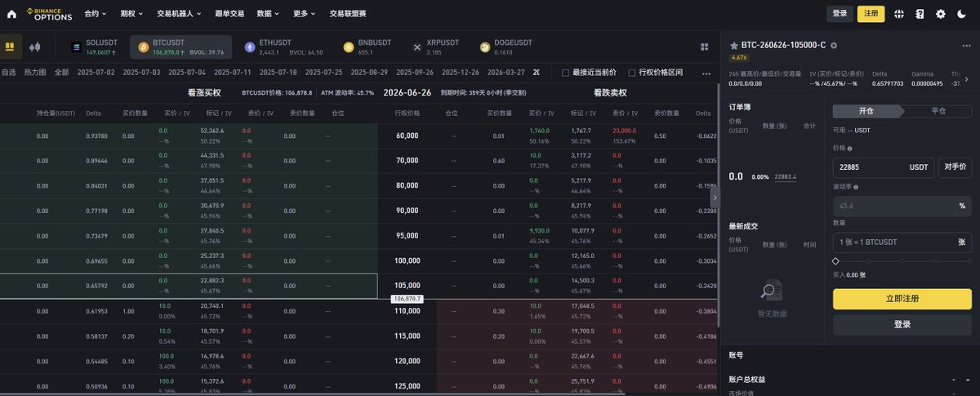
Task: Expand the 合约 futures menu
Action: [96, 14]
